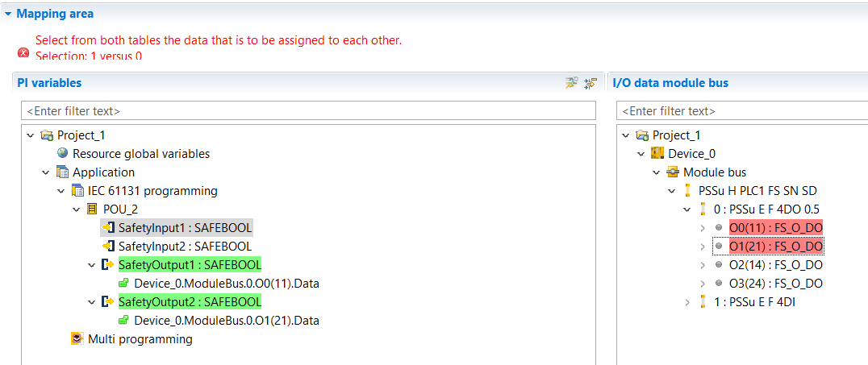This screenshot has width=868, height=365.
Task: Click the Project_1 folder icon in I/O data tree
Action: [x=641, y=135]
